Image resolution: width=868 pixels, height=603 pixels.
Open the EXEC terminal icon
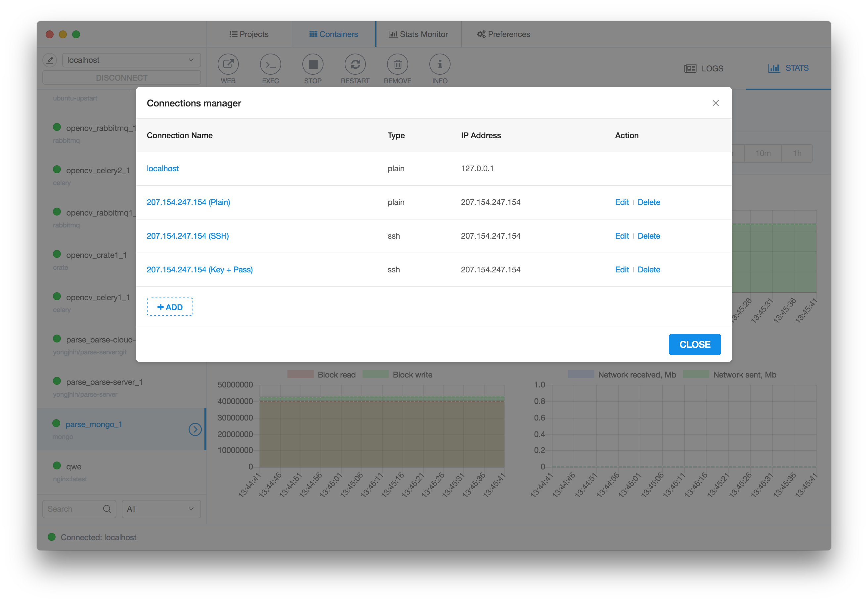click(x=270, y=64)
